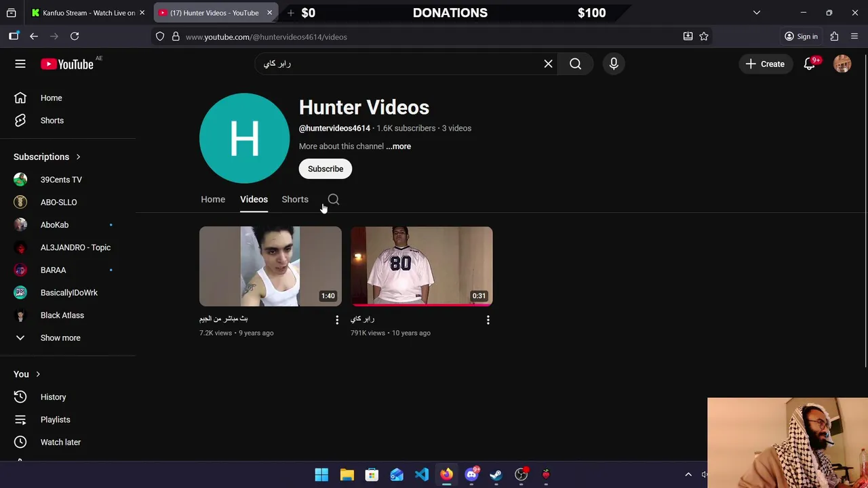Open the channel Home tab
The height and width of the screenshot is (488, 868).
(x=213, y=199)
